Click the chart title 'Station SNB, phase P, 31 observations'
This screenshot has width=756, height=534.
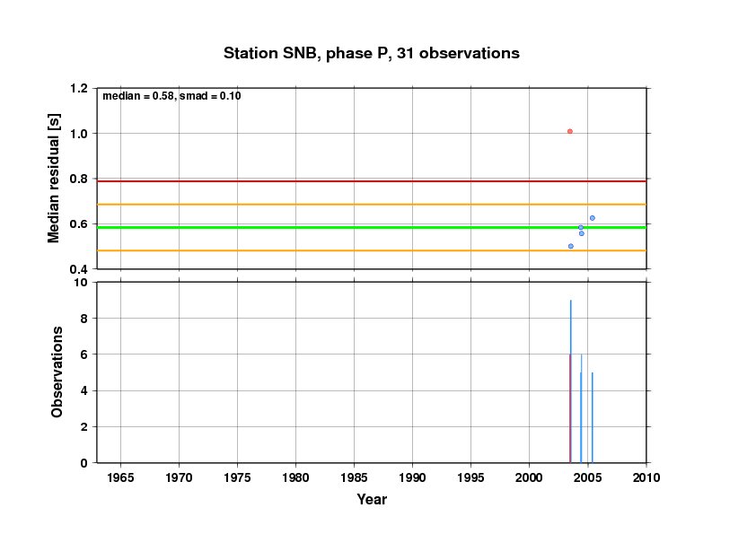coord(371,53)
